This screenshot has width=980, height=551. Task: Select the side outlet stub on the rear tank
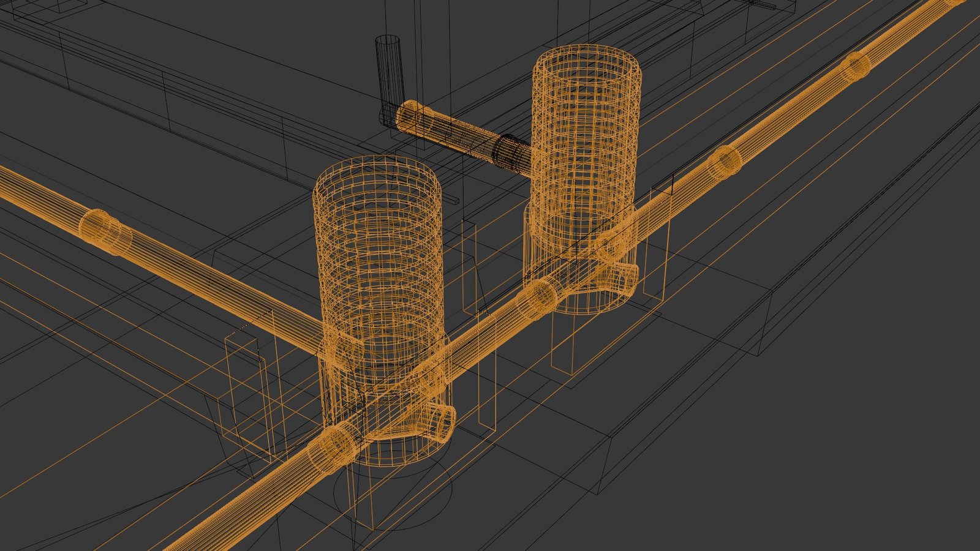[624, 279]
